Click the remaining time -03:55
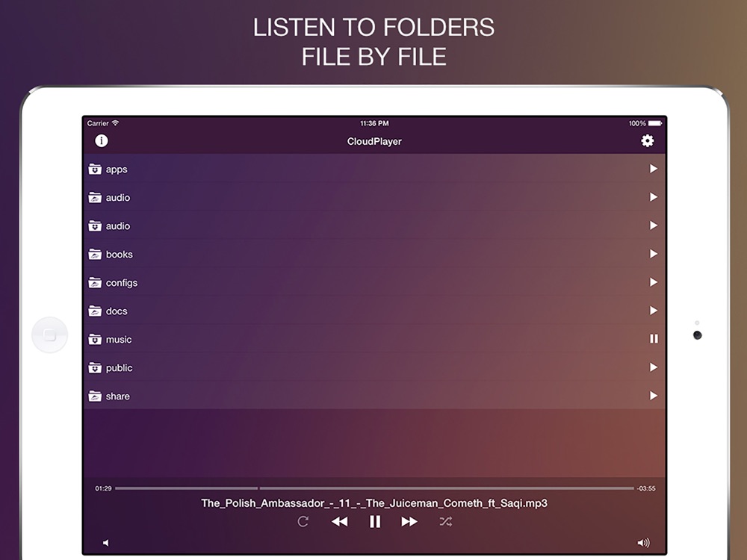The width and height of the screenshot is (747, 560). coord(646,488)
